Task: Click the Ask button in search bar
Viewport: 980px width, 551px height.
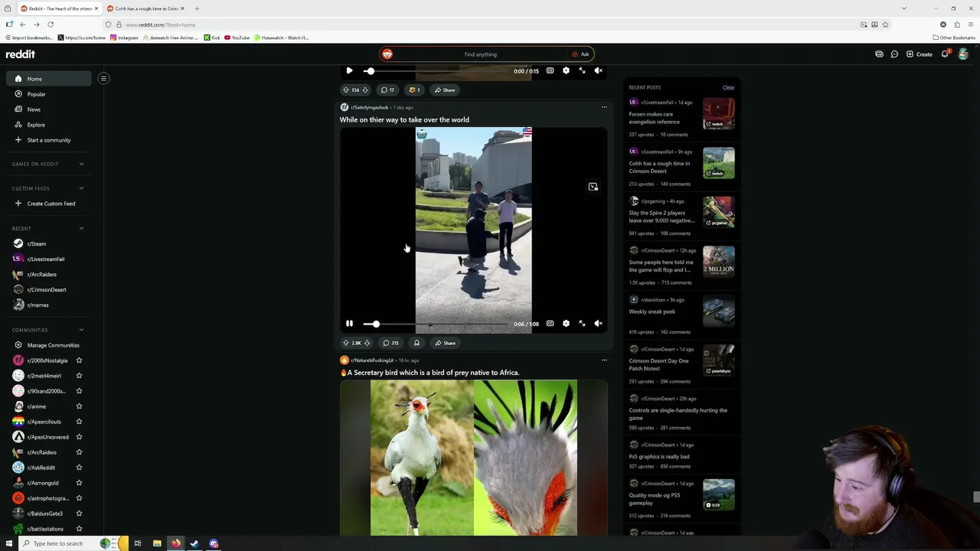Action: click(x=580, y=54)
